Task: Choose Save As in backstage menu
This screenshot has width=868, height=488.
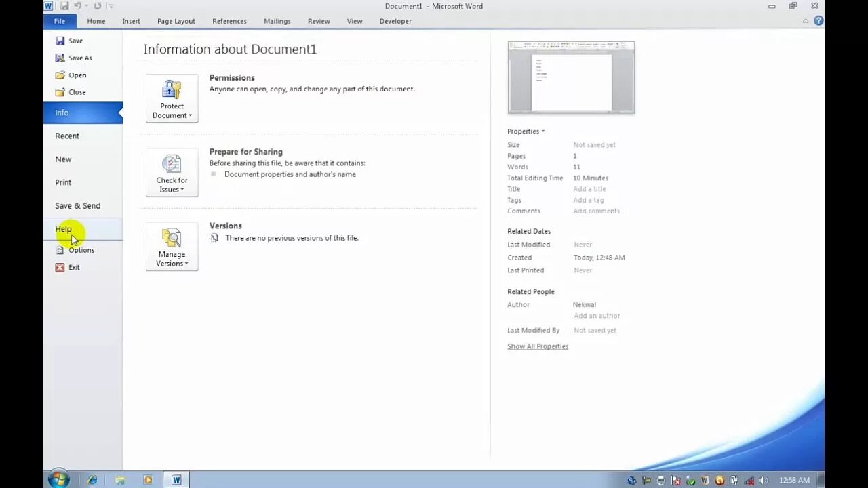Action: coord(73,58)
